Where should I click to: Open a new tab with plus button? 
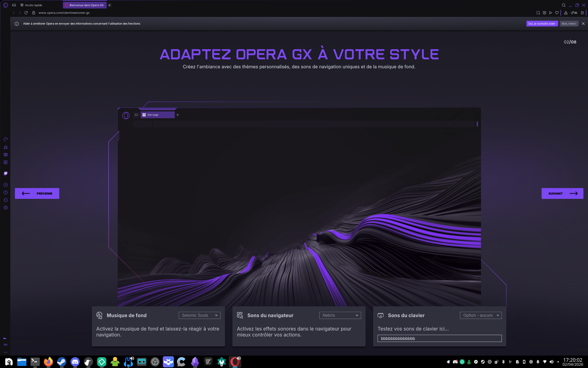pos(109,5)
